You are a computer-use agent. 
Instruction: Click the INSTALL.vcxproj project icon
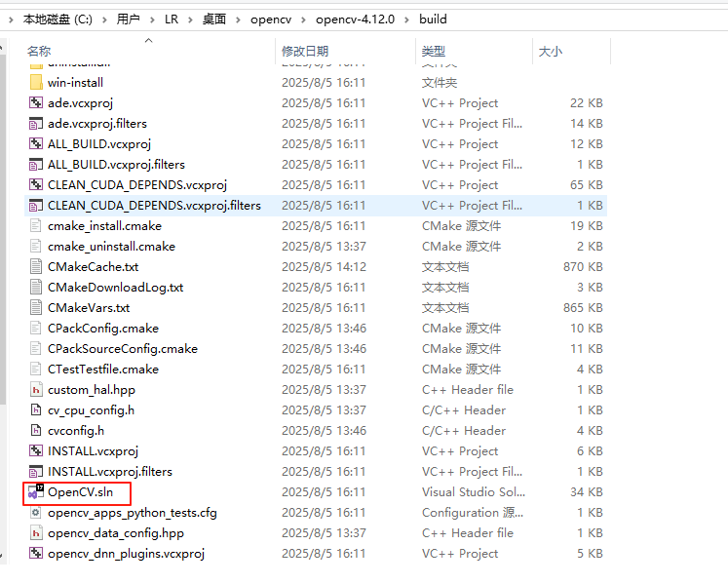coord(36,451)
